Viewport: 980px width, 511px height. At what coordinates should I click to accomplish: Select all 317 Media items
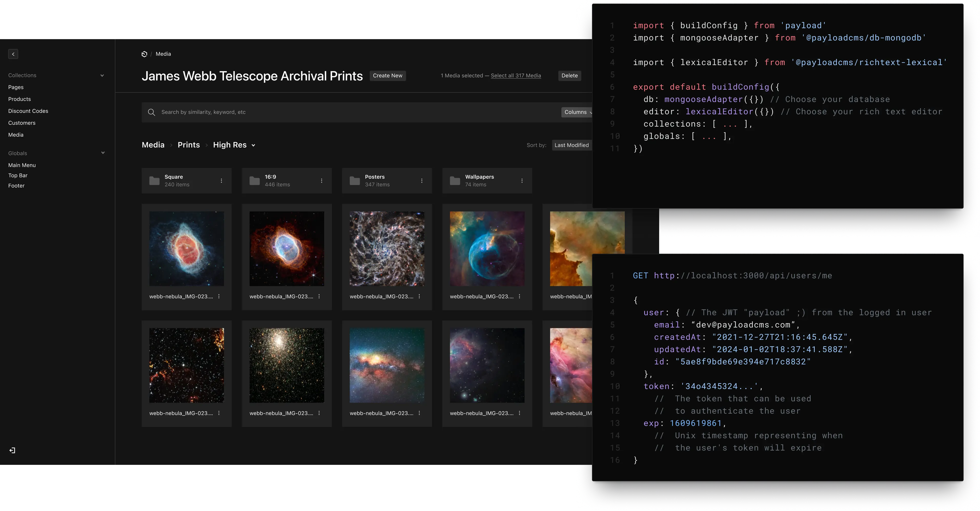[x=516, y=76]
